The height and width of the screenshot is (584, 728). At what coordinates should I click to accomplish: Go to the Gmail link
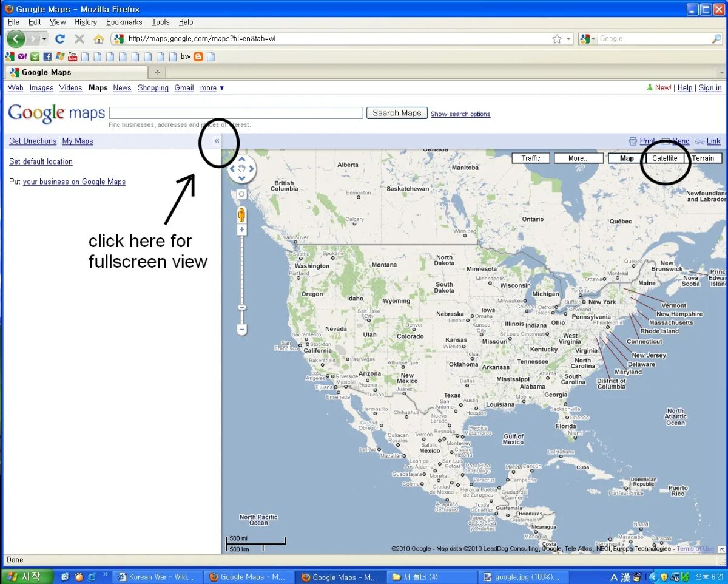point(184,88)
